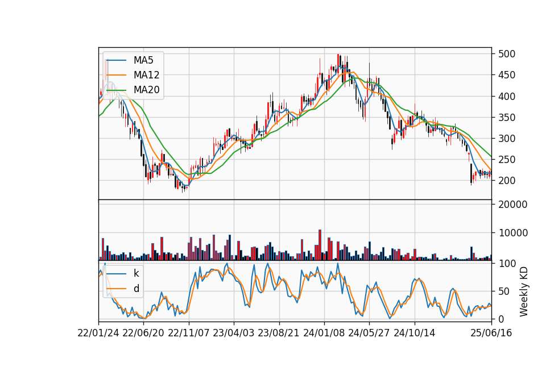546x392 pixels.
Task: Click the 500 price axis label
Action: pos(507,54)
